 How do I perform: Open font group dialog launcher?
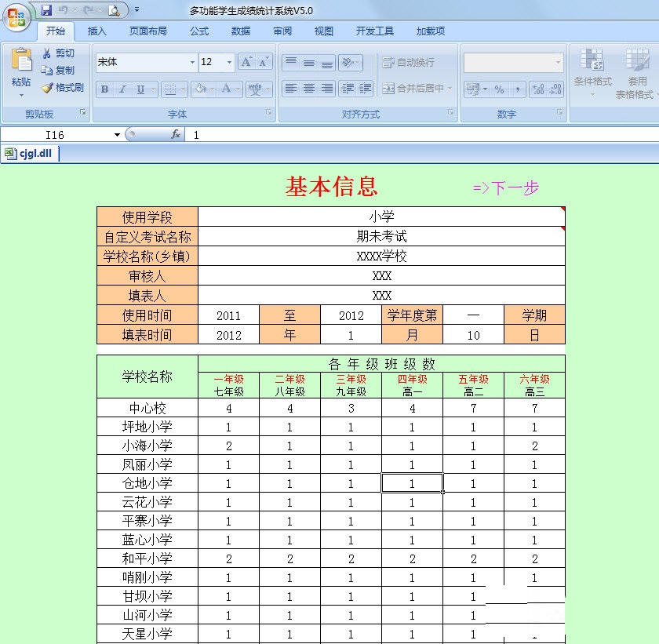(269, 112)
